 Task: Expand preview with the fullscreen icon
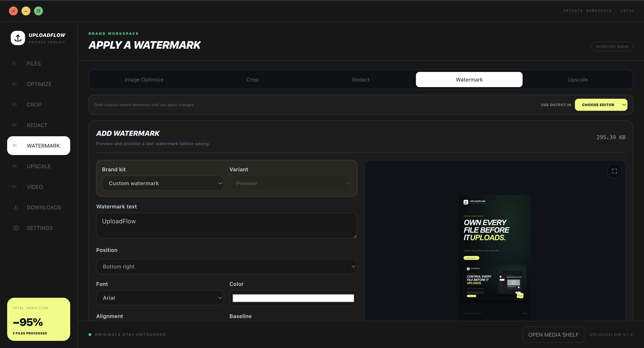(x=614, y=171)
